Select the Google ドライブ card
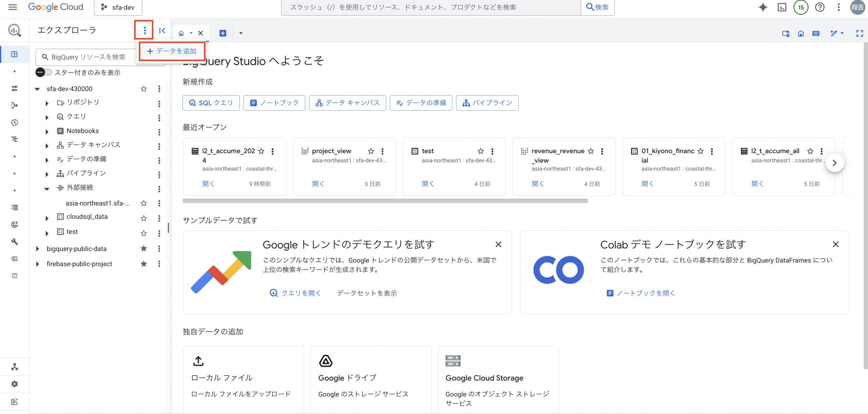Viewport: 868px width, 414px height. click(371, 380)
